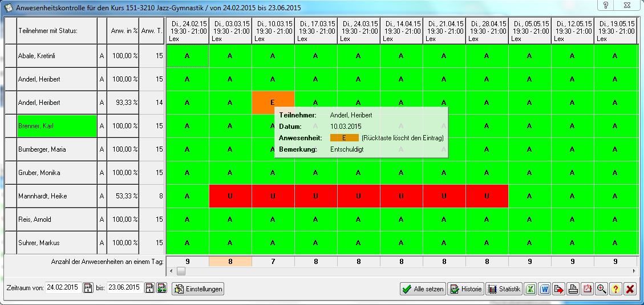Click Alle setzen button
This screenshot has width=644, height=305.
pos(423,289)
